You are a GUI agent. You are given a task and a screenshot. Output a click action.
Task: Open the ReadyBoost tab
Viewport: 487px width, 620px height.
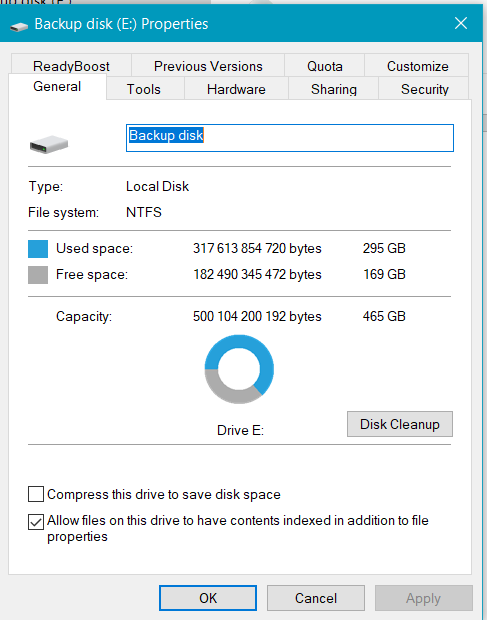point(71,65)
